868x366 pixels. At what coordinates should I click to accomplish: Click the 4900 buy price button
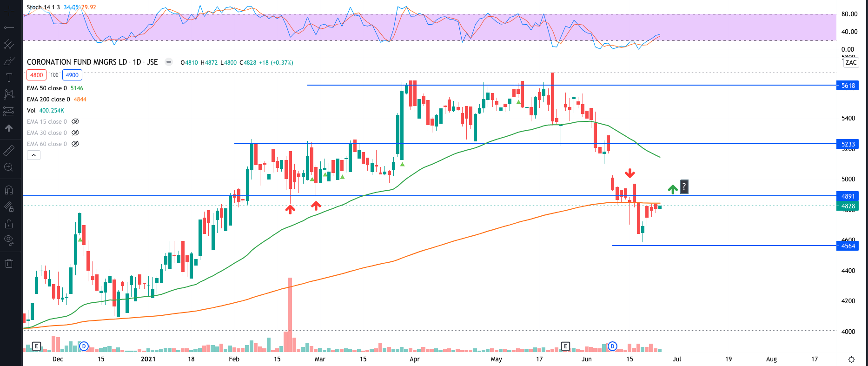click(72, 75)
